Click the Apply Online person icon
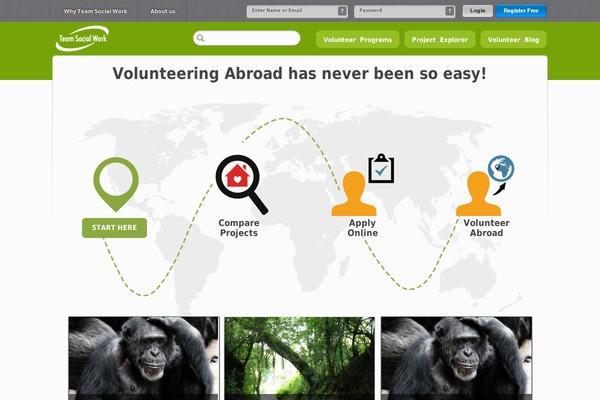The width and height of the screenshot is (600, 400). 354,194
